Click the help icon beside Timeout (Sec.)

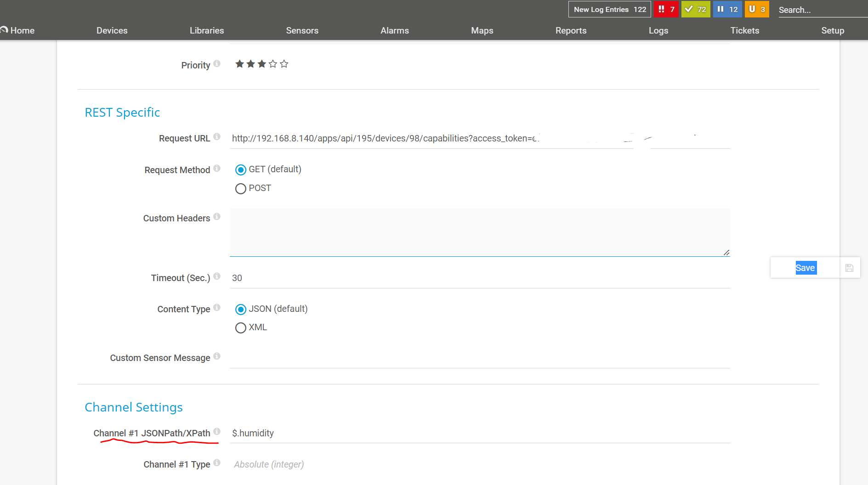click(x=217, y=276)
